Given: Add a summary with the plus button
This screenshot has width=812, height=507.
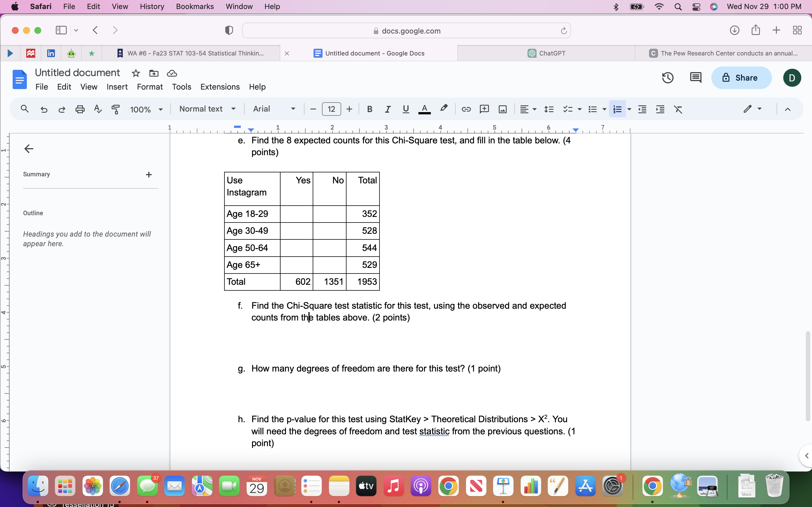Looking at the screenshot, I should pos(149,174).
